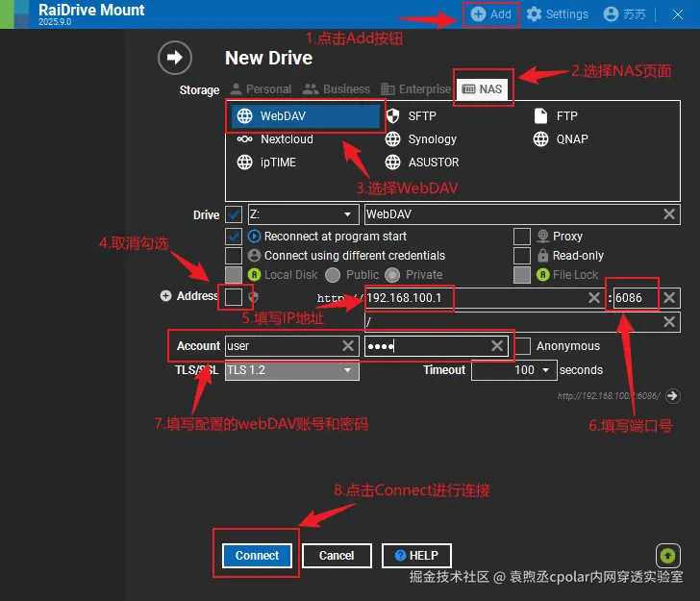Choose WebDAV storage type

[306, 116]
